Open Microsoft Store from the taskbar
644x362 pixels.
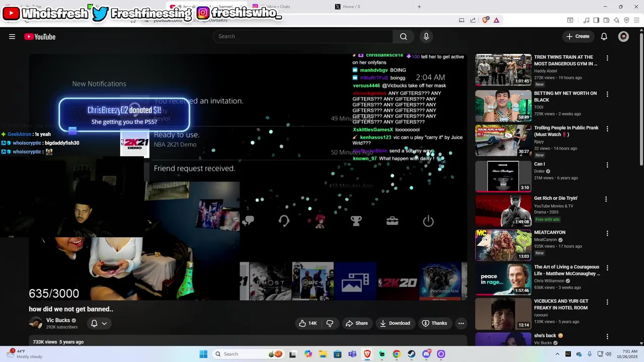(x=338, y=354)
